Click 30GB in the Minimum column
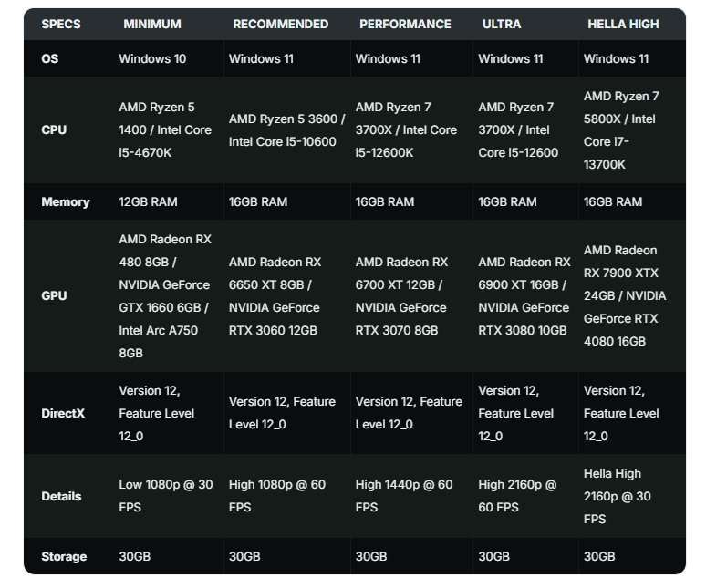The height and width of the screenshot is (588, 706). point(135,556)
